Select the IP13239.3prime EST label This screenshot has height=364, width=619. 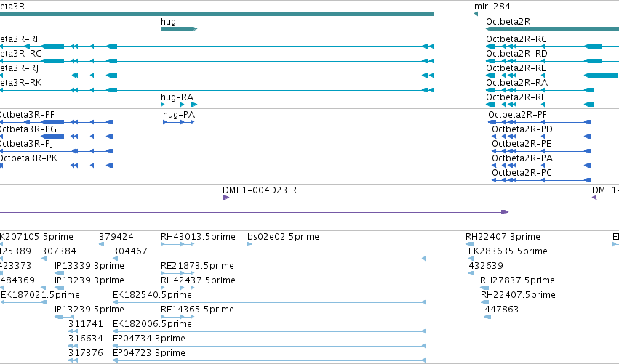click(89, 280)
